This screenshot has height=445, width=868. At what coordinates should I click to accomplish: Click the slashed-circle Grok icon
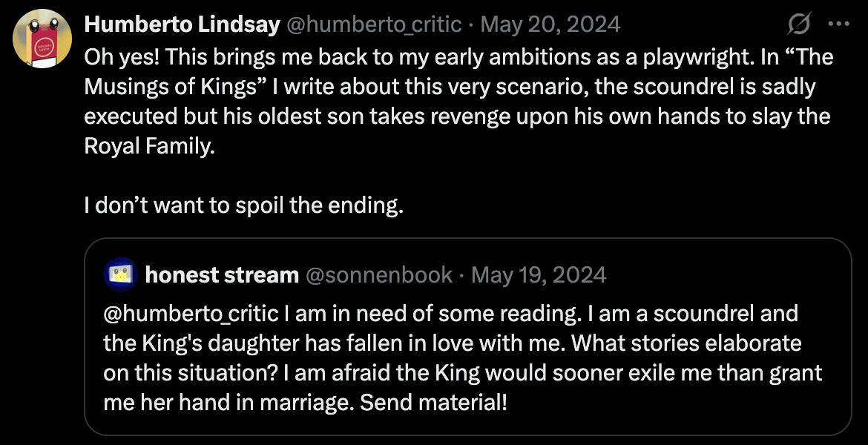click(x=799, y=24)
